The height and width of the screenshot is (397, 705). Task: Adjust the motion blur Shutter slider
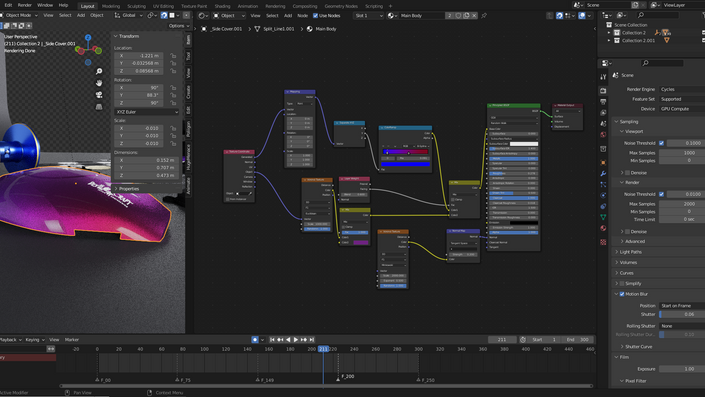682,314
